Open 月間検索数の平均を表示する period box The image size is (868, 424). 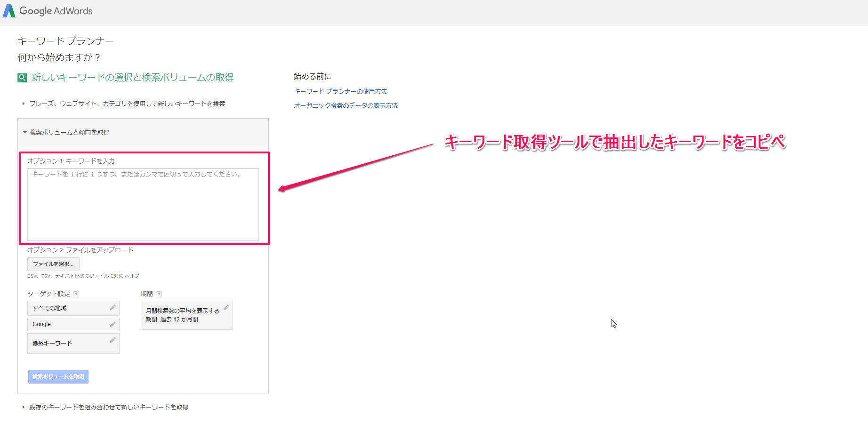187,315
